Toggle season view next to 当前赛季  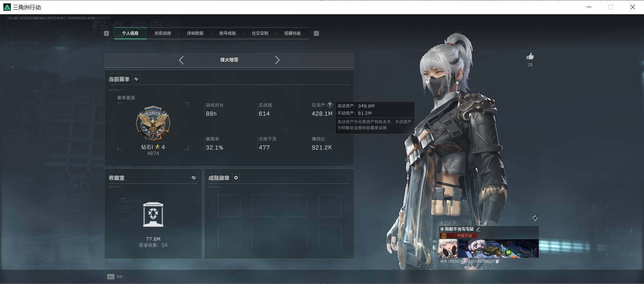(x=136, y=79)
